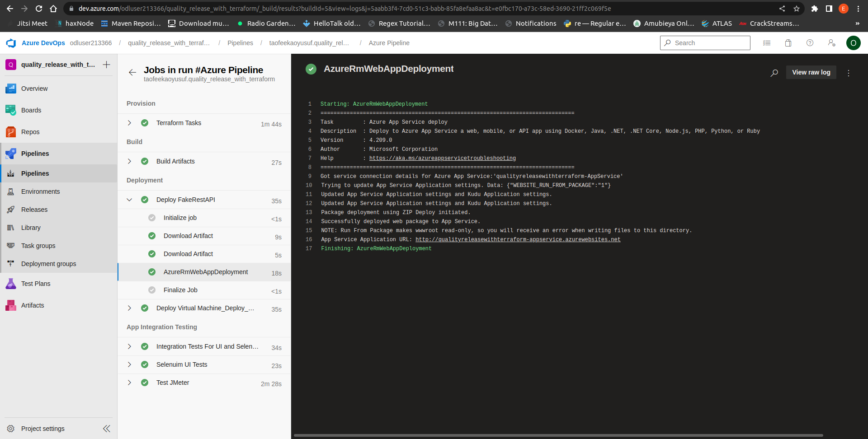Open the Overview section in sidebar

59,89
